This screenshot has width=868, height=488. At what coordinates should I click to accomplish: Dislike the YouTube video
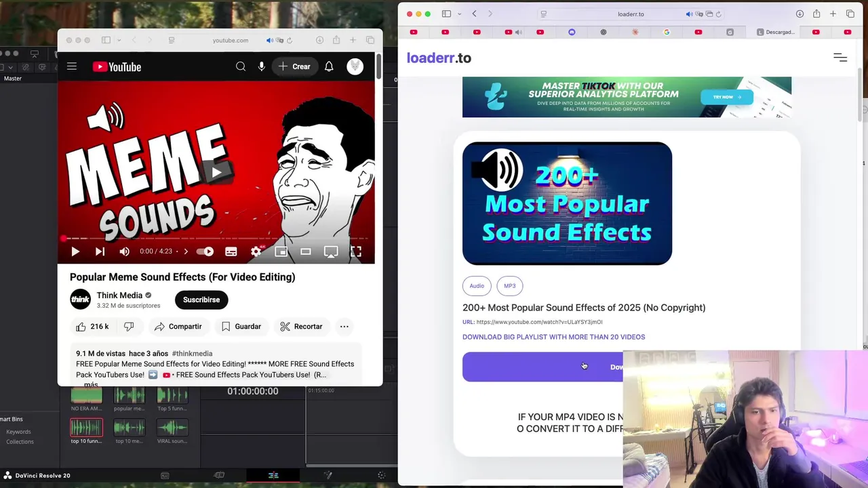129,327
